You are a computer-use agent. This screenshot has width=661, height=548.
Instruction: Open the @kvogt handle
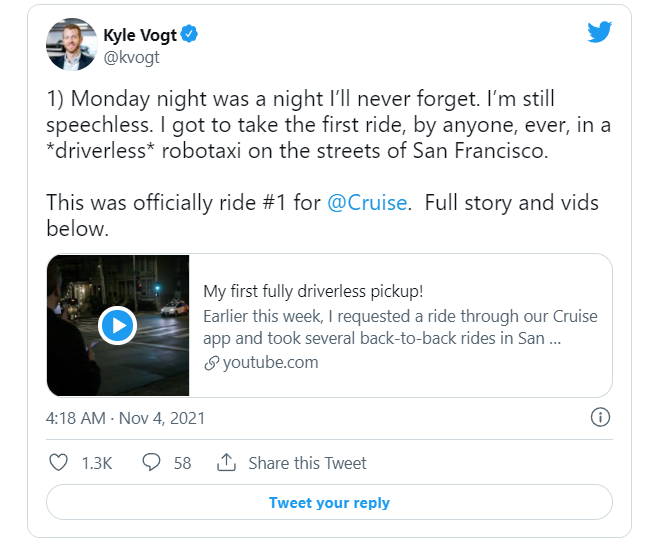coord(131,57)
